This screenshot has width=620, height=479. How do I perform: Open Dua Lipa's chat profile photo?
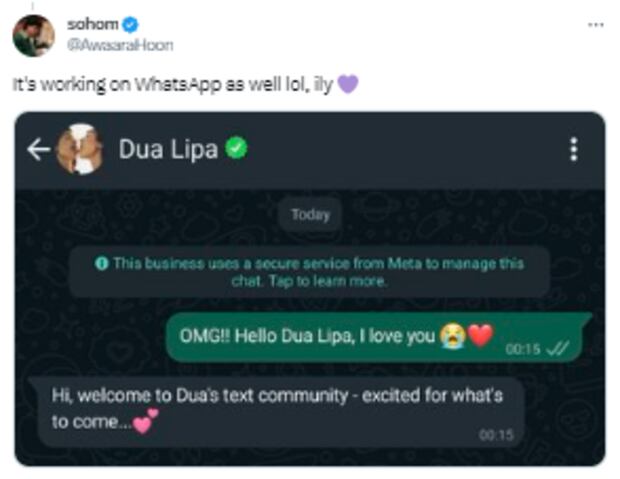[80, 149]
